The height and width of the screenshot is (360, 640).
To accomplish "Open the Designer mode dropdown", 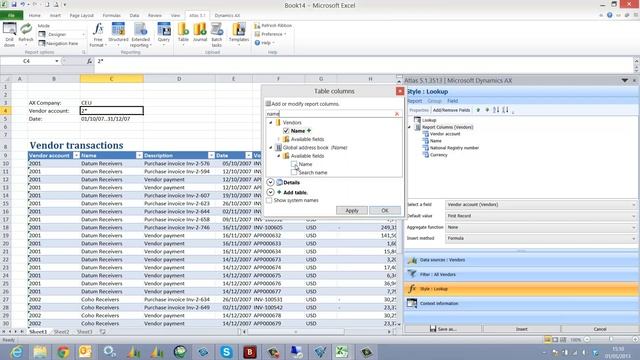I will (61, 34).
